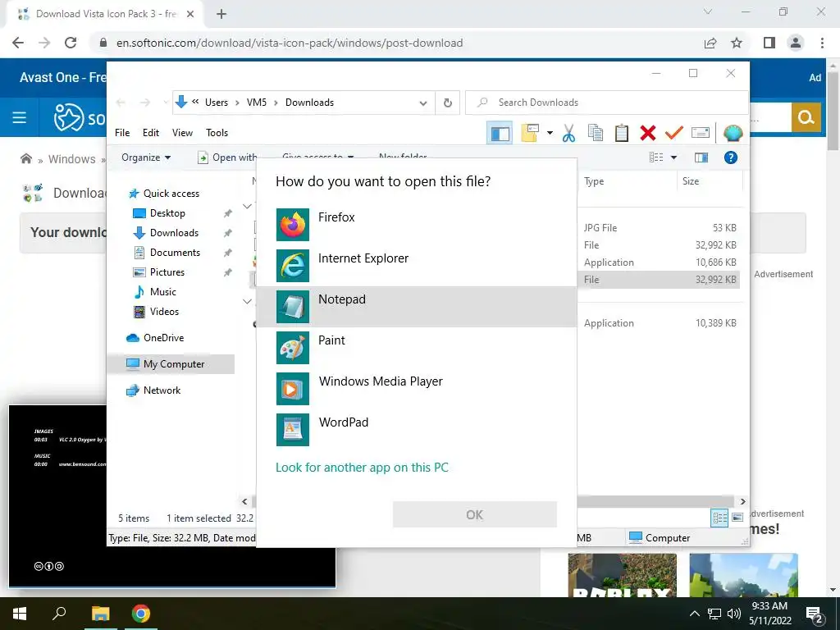The image size is (840, 630).
Task: Click the Paste clipboard toolbar icon
Action: (x=622, y=133)
